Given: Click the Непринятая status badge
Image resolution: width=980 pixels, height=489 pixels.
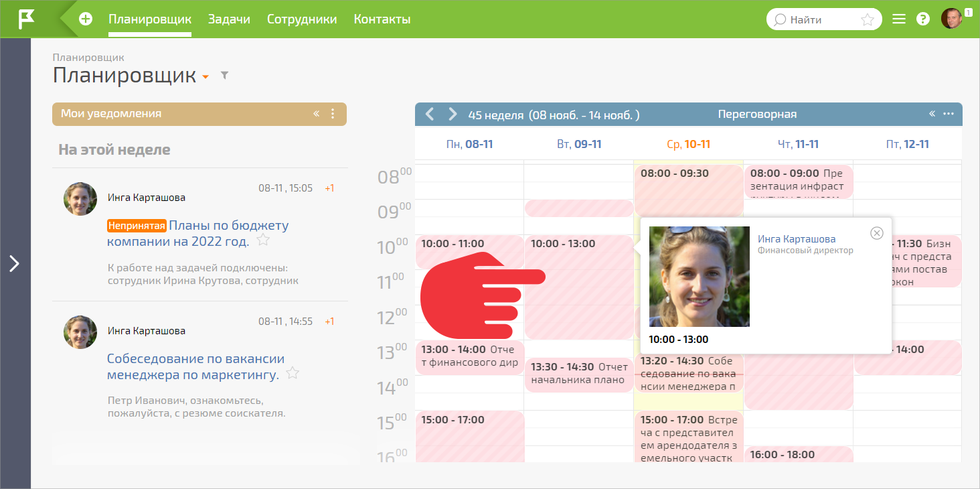Looking at the screenshot, I should tap(137, 226).
